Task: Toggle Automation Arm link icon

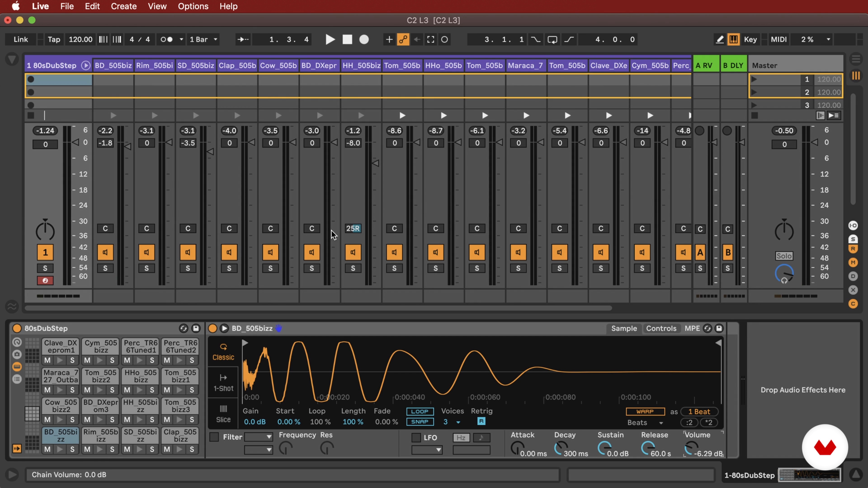Action: point(403,39)
